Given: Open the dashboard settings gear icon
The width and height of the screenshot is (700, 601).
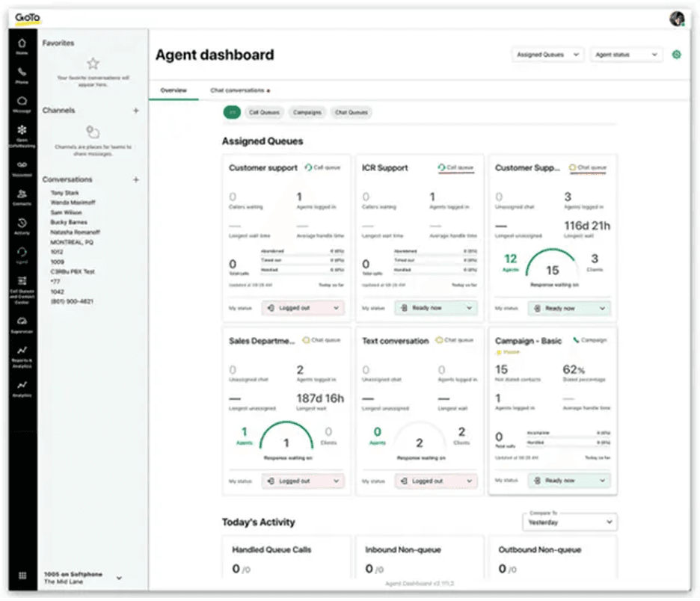Looking at the screenshot, I should coord(677,55).
